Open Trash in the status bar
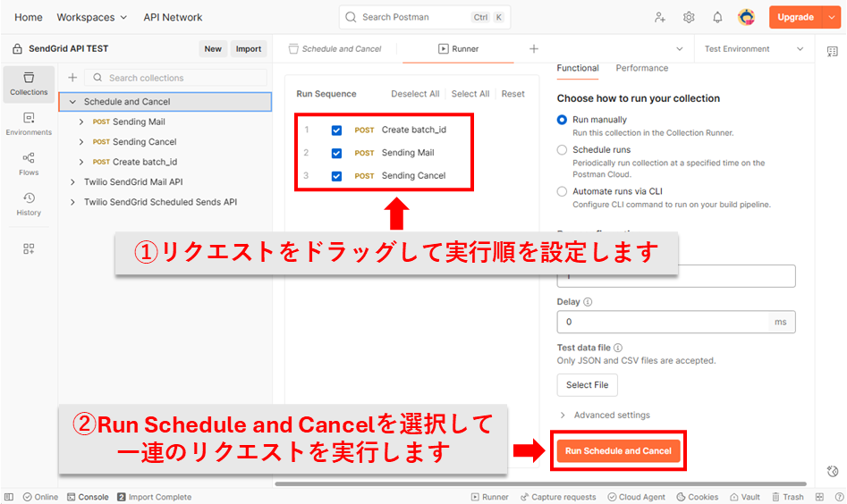The width and height of the screenshot is (847, 504). (787, 497)
